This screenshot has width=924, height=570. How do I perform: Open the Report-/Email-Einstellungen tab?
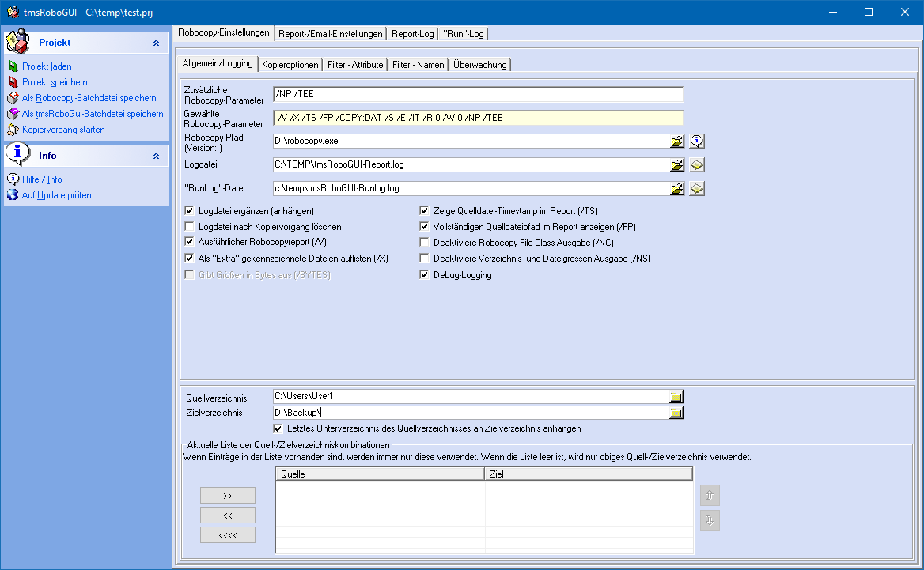tap(331, 34)
